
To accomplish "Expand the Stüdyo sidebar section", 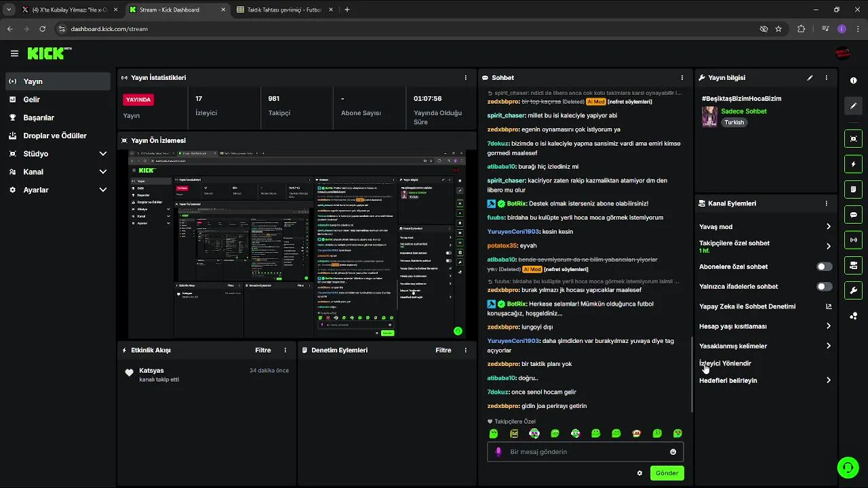I will pyautogui.click(x=58, y=154).
